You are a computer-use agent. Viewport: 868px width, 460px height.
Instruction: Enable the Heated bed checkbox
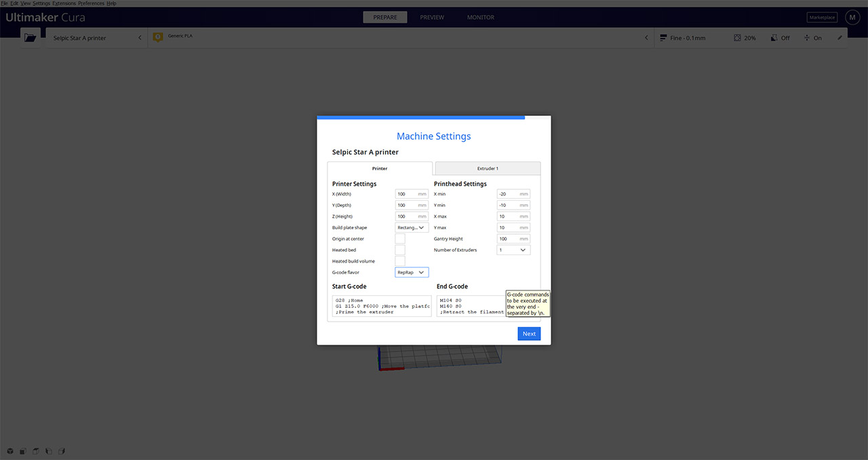click(400, 250)
